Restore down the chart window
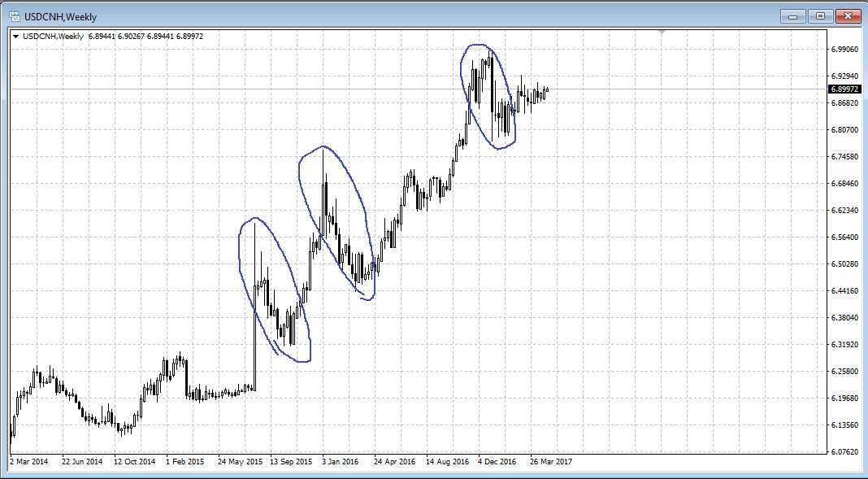The width and height of the screenshot is (868, 479). point(820,15)
